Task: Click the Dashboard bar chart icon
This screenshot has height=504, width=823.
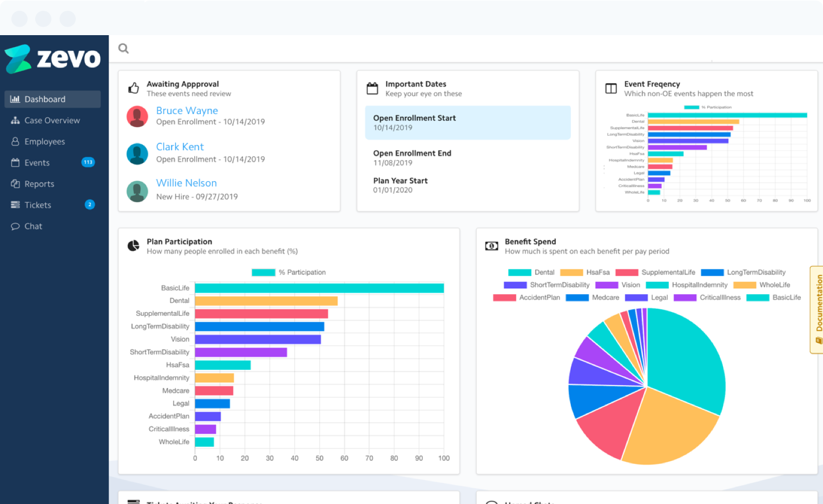Action: [x=15, y=99]
